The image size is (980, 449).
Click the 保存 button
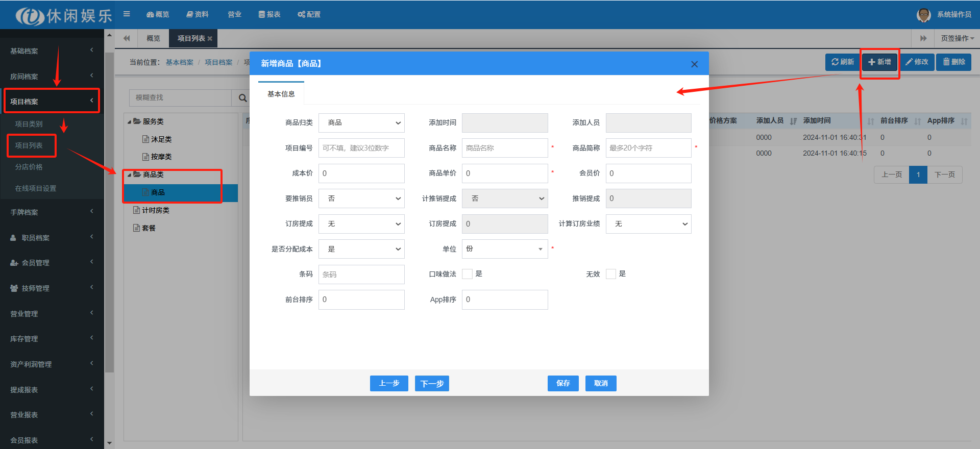(x=562, y=383)
